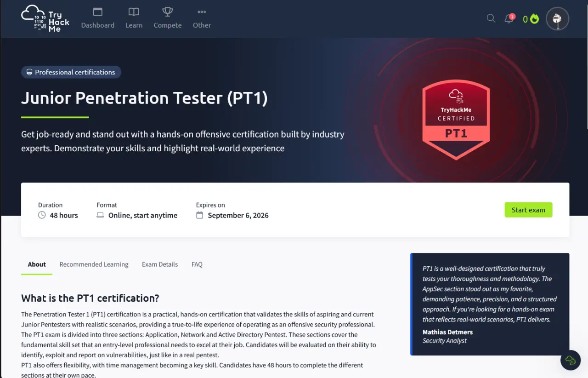The image size is (588, 378).
Task: Click the Other three-dots icon
Action: point(202,12)
